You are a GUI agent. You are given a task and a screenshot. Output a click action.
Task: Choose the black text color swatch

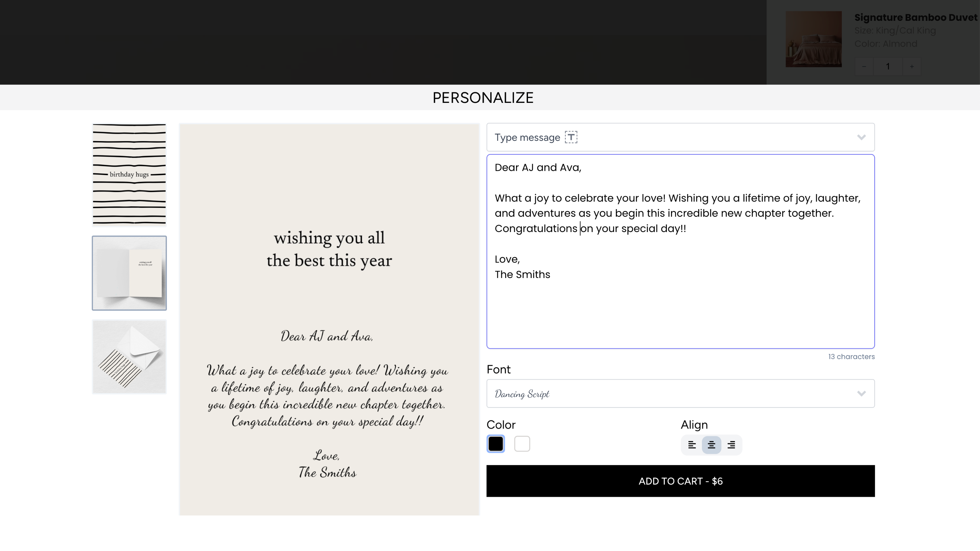495,444
